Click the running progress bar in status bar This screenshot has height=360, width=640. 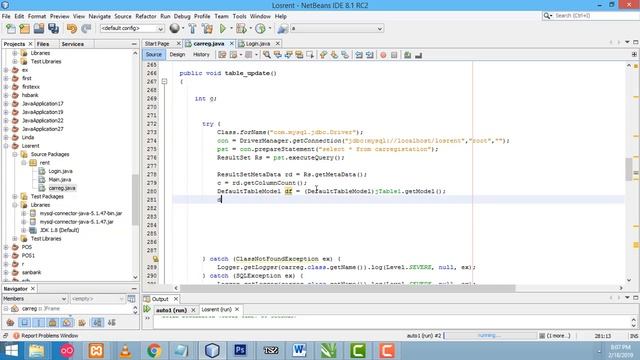coord(490,336)
